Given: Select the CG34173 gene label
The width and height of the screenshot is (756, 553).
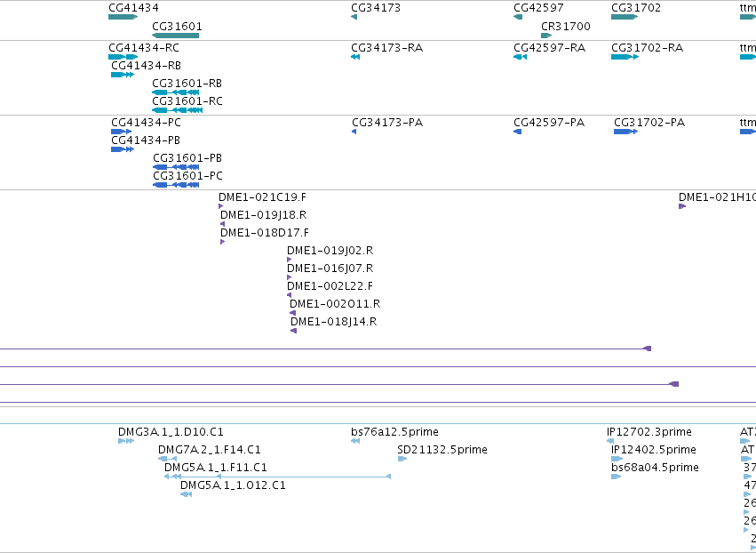Looking at the screenshot, I should pos(376,8).
